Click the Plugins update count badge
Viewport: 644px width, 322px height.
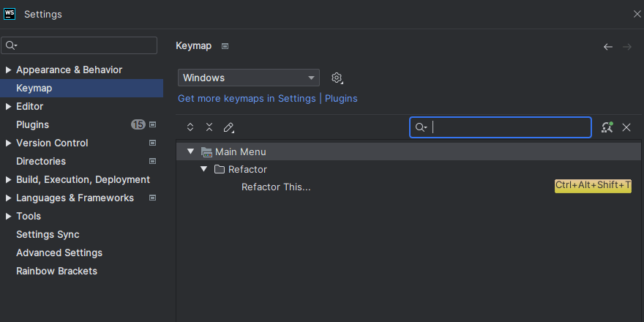[x=138, y=124]
